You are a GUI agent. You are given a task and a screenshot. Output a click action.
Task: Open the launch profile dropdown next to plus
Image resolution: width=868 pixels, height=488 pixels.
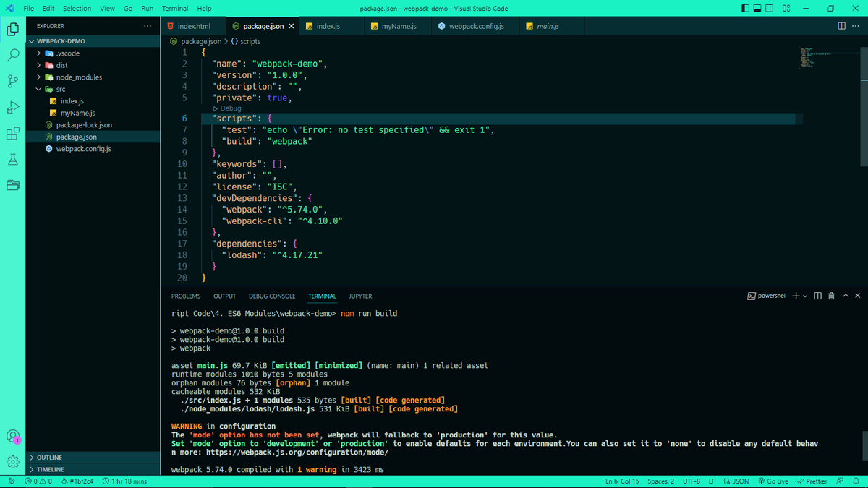pos(805,296)
